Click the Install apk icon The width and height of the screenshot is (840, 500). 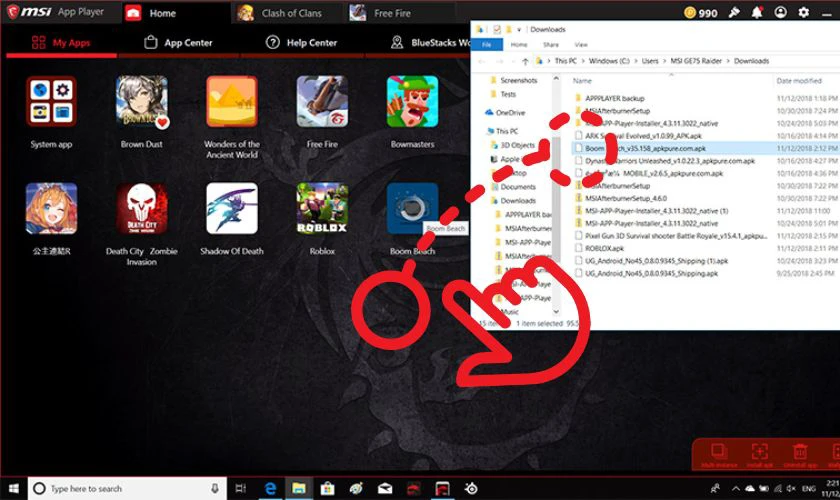pos(760,454)
